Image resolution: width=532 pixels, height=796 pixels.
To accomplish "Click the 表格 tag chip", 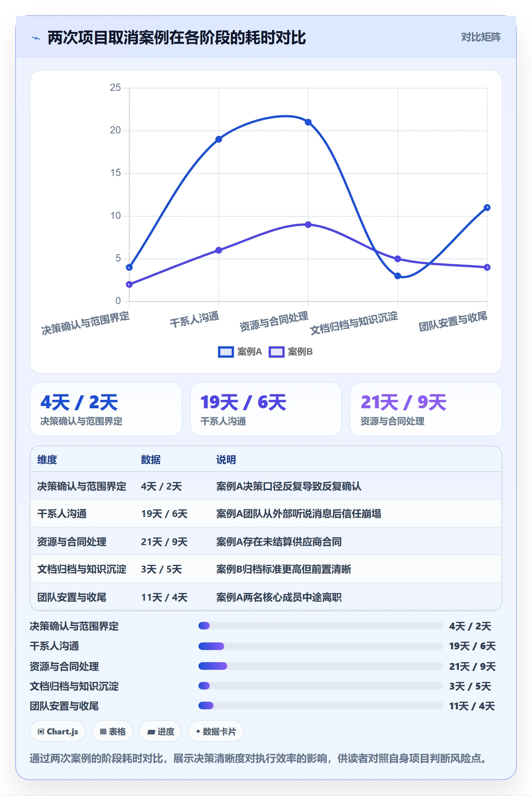I will [x=112, y=731].
